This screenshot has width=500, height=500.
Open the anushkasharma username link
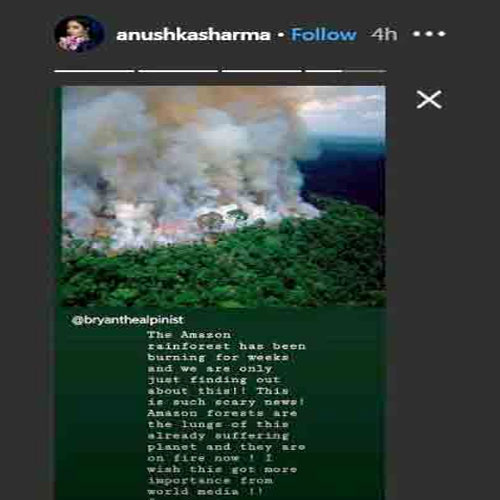point(193,35)
